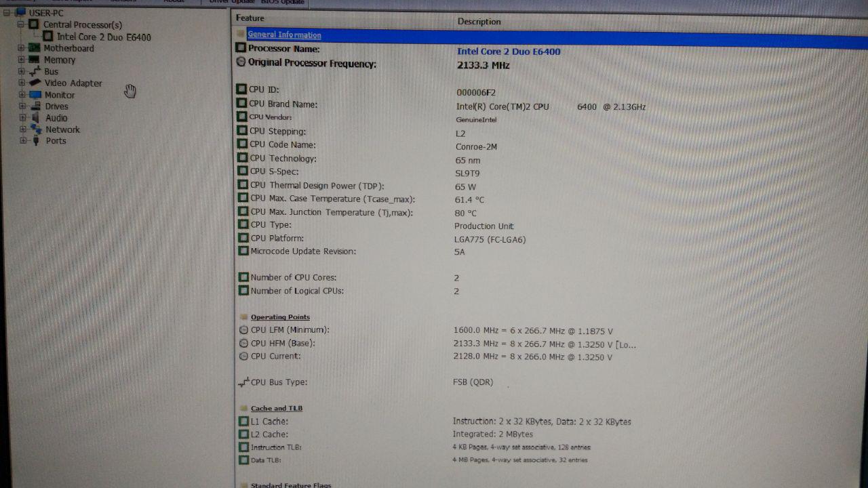Select the CPU Vendor row label
The image size is (868, 488).
[271, 117]
